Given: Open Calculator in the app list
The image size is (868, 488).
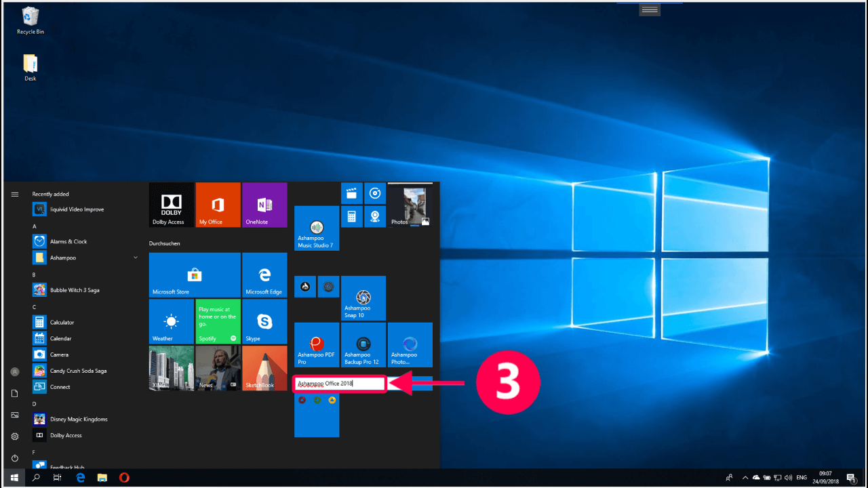Looking at the screenshot, I should [85, 322].
